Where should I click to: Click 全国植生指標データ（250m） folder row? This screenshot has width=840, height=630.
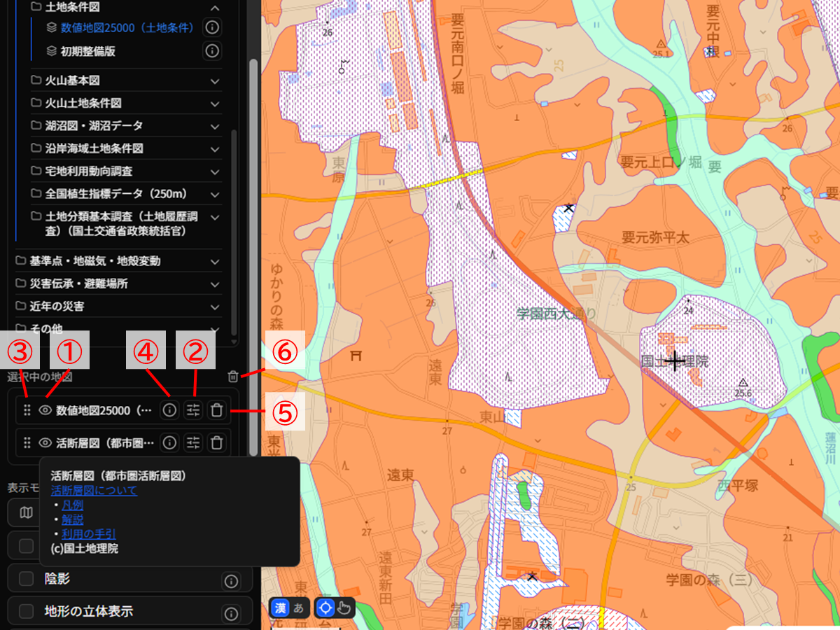127,194
